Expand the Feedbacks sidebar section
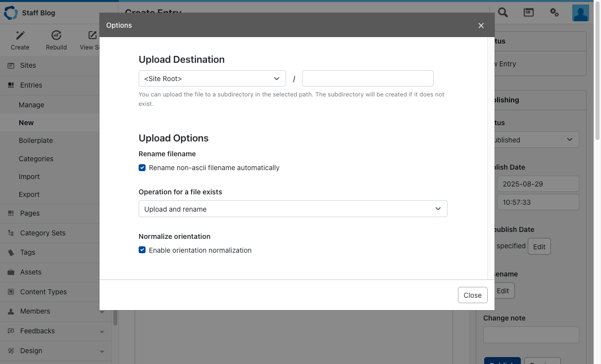 [101, 331]
